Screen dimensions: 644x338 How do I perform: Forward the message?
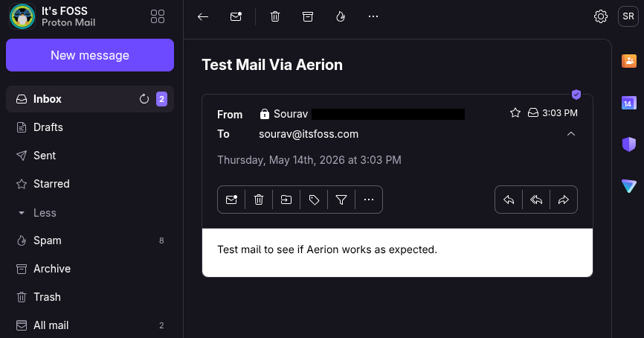click(564, 200)
